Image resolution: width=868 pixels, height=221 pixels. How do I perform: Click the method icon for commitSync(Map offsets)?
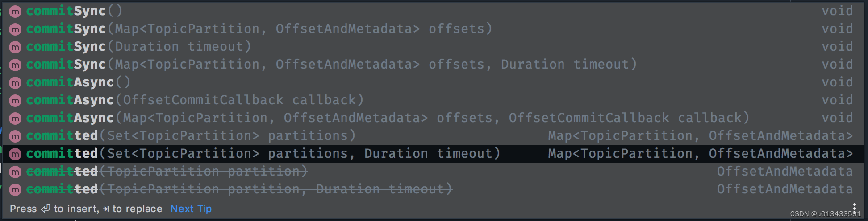pos(15,29)
